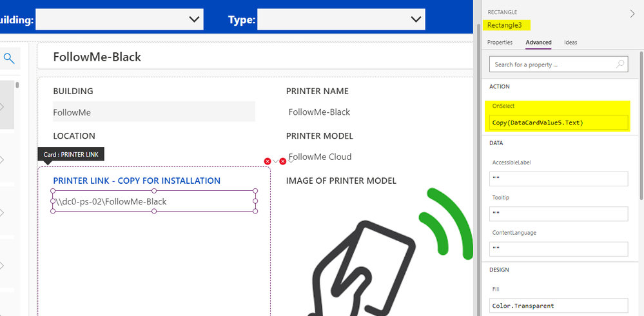Click the card-tap printer model image
644x316 pixels.
tap(392, 252)
